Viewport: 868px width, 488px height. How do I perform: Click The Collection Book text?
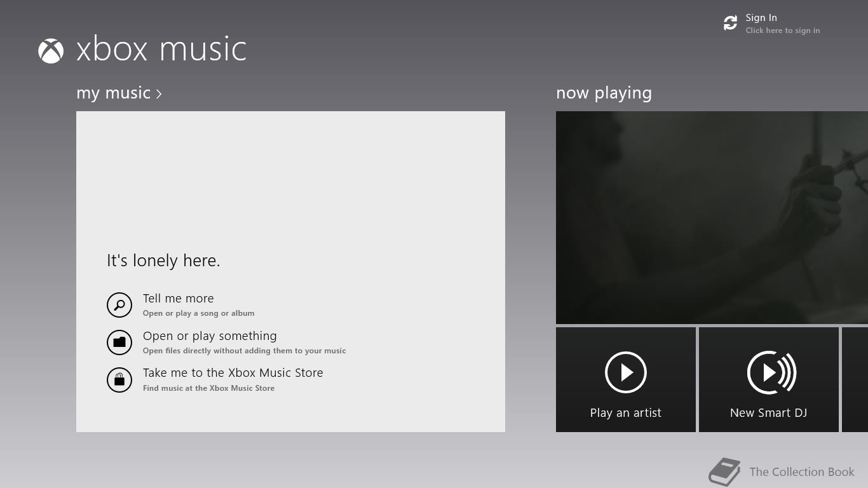pyautogui.click(x=802, y=472)
